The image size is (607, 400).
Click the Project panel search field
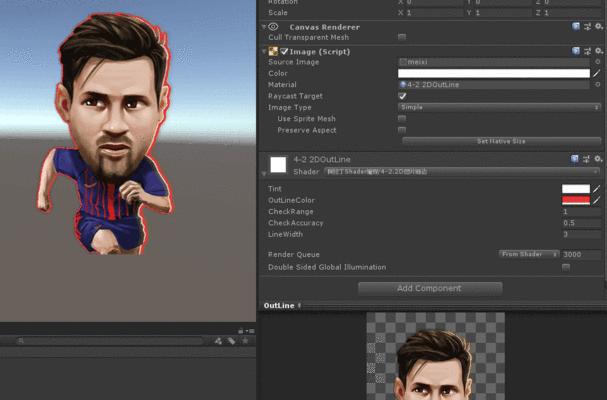click(110, 341)
